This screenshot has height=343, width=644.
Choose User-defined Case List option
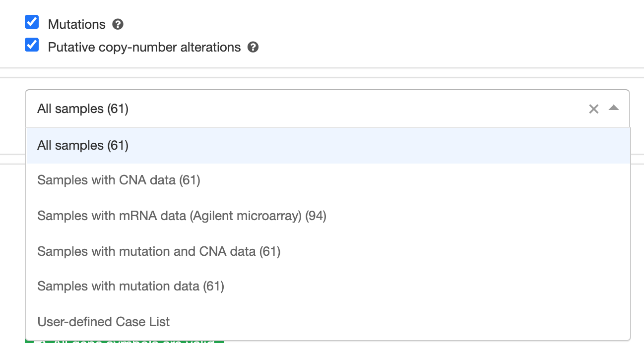pos(103,322)
